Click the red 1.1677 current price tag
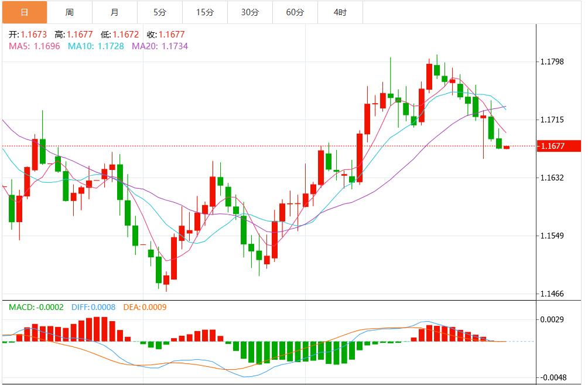Viewport: 588px width, 385px height. click(561, 146)
